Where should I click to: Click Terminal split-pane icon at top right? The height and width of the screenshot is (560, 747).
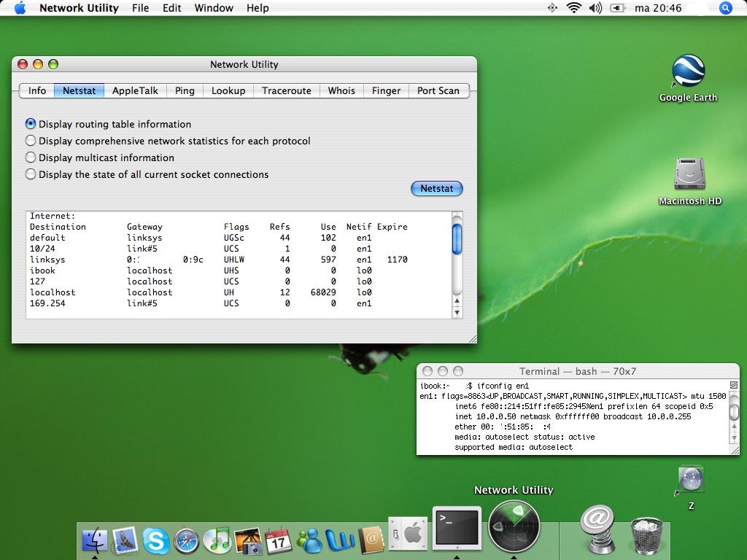[734, 384]
